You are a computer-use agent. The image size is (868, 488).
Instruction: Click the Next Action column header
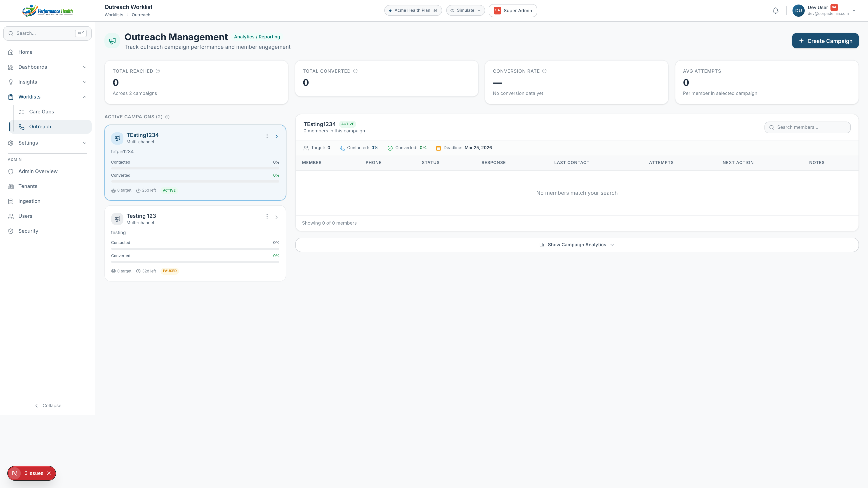point(738,163)
